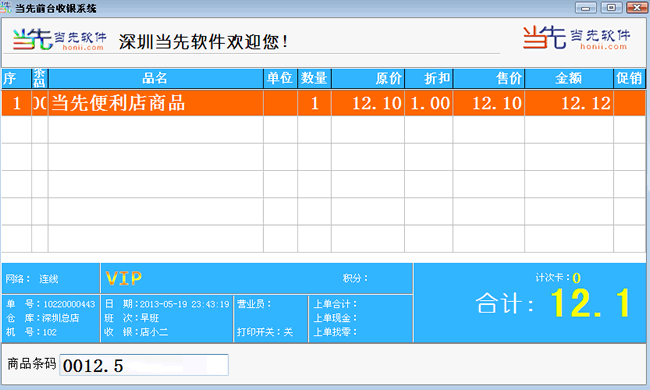Click the app icon in the title bar
The width and height of the screenshot is (650, 390).
[x=6, y=7]
